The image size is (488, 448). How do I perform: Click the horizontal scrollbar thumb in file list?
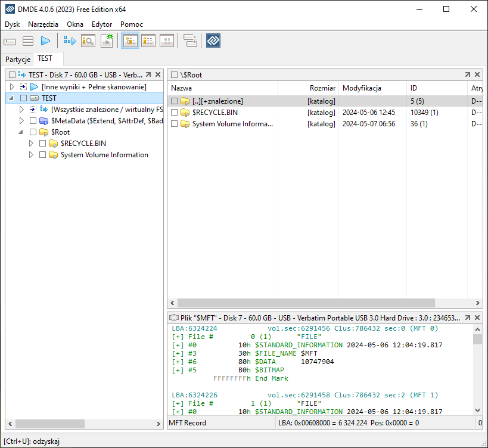(x=306, y=303)
